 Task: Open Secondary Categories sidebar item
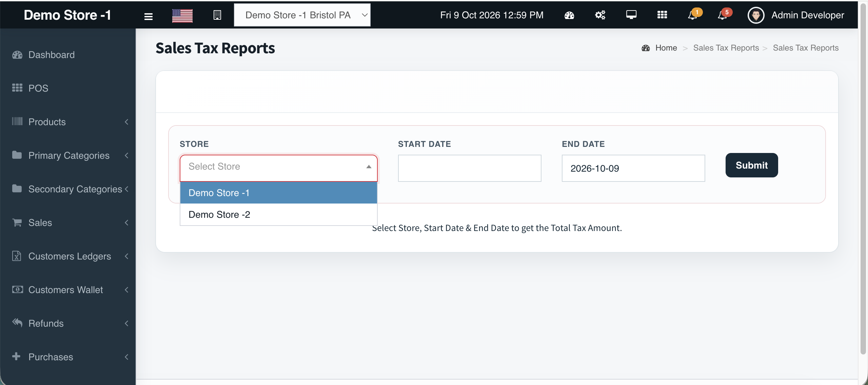click(x=68, y=189)
